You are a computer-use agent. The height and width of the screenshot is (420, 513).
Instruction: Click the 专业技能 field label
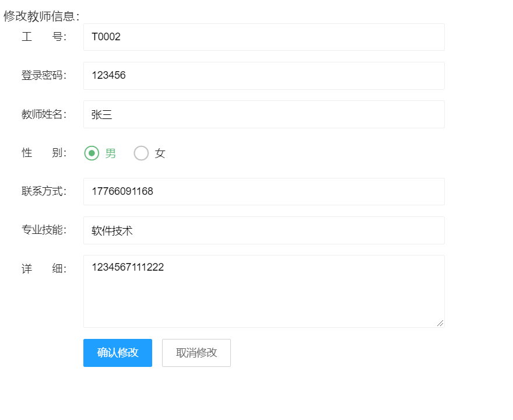44,230
